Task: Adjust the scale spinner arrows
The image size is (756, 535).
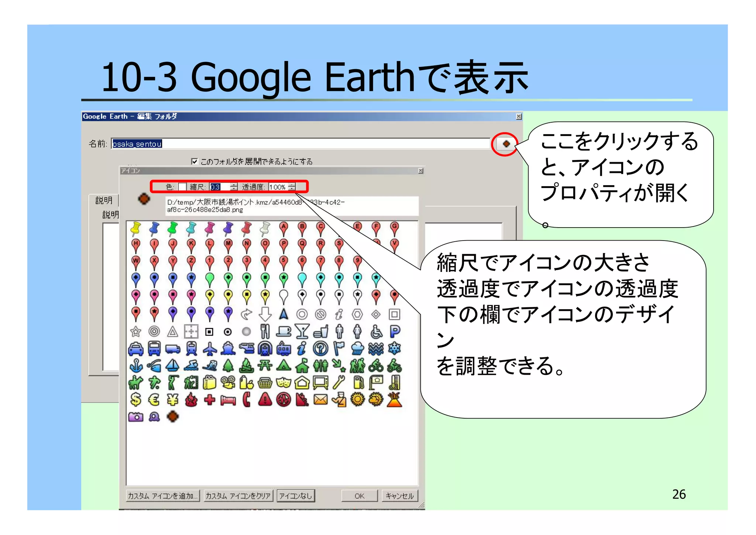Action: click(234, 187)
